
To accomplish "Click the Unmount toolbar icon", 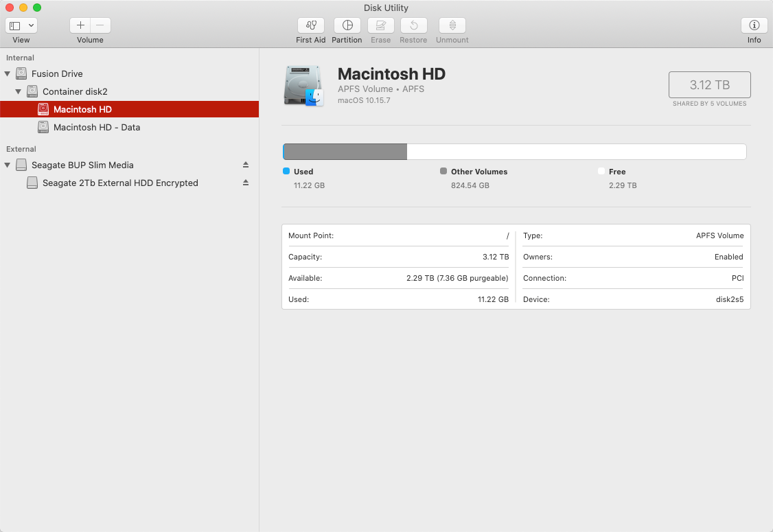I will tap(452, 25).
